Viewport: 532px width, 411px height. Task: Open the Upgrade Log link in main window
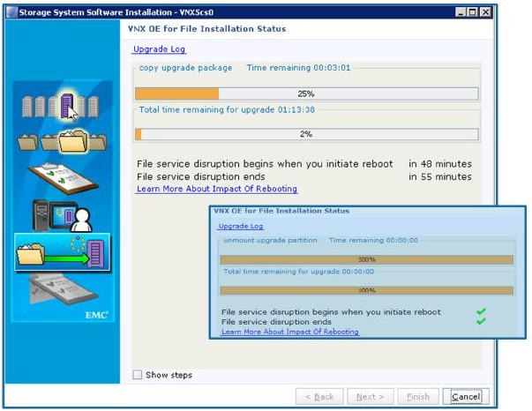coord(159,49)
